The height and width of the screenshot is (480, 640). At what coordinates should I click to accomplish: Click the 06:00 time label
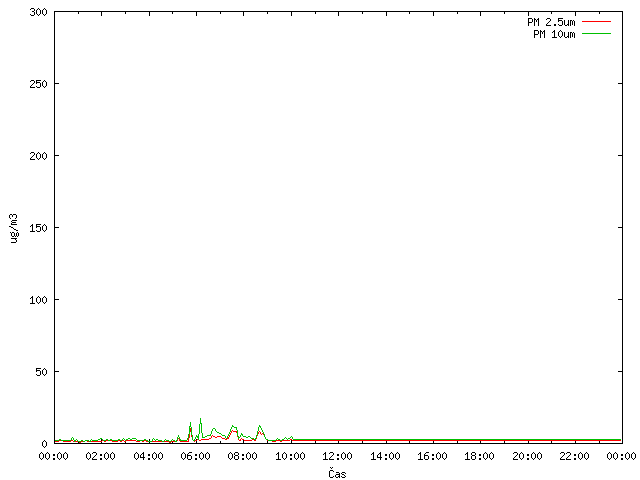coord(196,456)
